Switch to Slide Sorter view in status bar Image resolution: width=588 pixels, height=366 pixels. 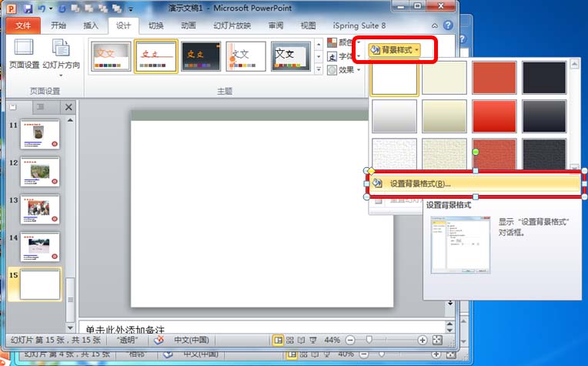[x=289, y=340]
